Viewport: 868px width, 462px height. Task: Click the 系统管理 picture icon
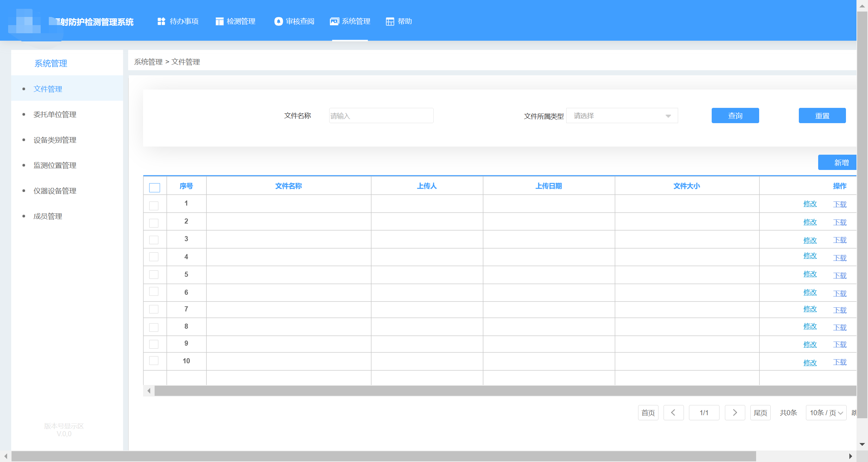pos(334,21)
